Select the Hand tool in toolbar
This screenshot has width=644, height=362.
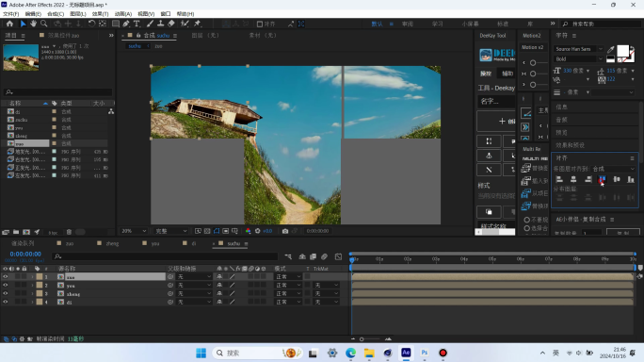(33, 24)
